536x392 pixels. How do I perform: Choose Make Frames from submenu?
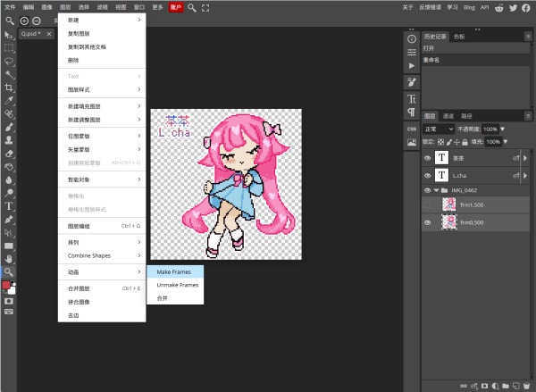tap(175, 271)
